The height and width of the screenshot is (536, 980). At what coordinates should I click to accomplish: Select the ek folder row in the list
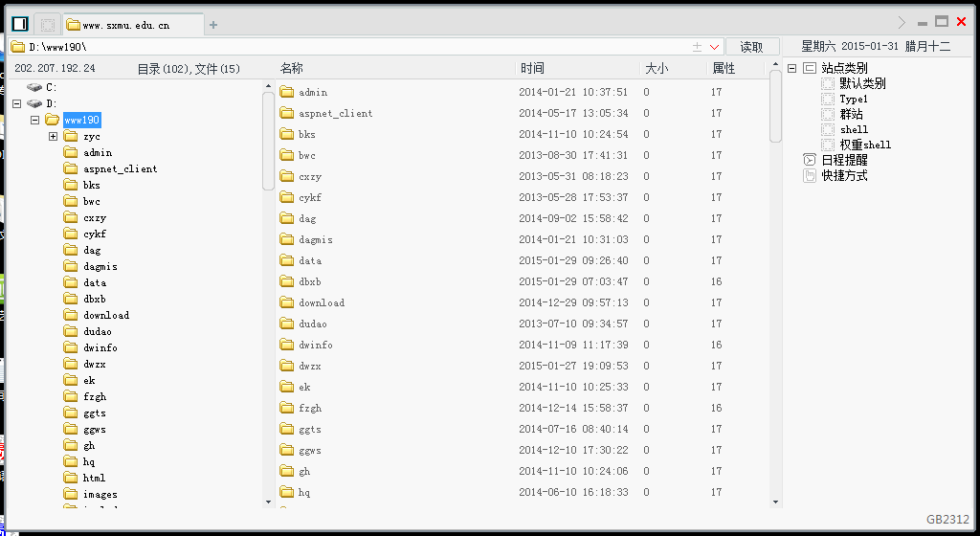pyautogui.click(x=522, y=387)
